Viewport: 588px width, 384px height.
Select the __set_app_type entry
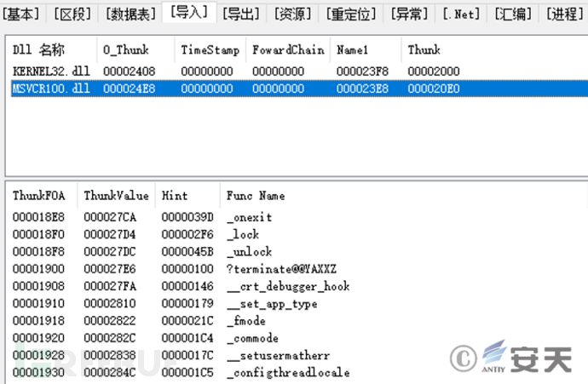[272, 303]
